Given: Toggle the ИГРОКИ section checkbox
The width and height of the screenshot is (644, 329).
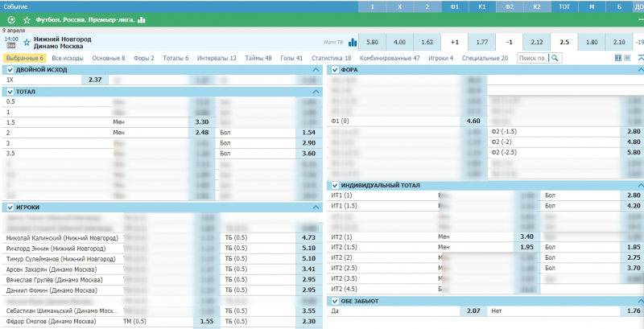Looking at the screenshot, I should pos(10,207).
